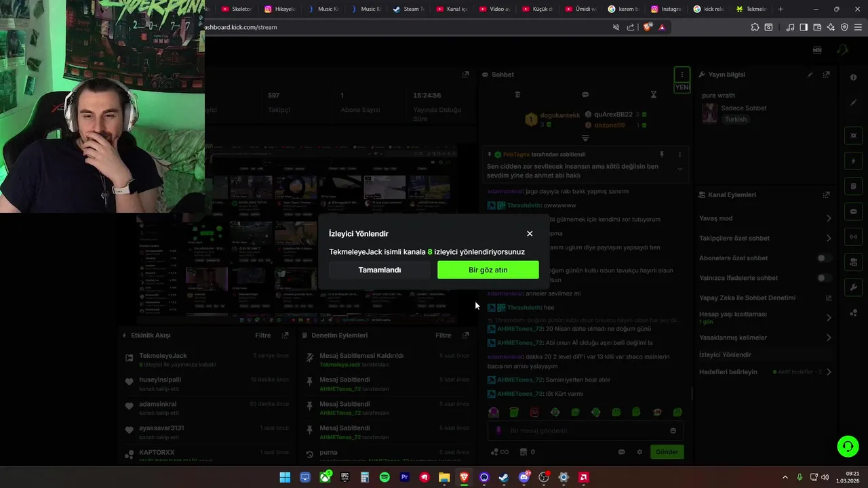Click the chat trash clear icon

click(x=517, y=95)
